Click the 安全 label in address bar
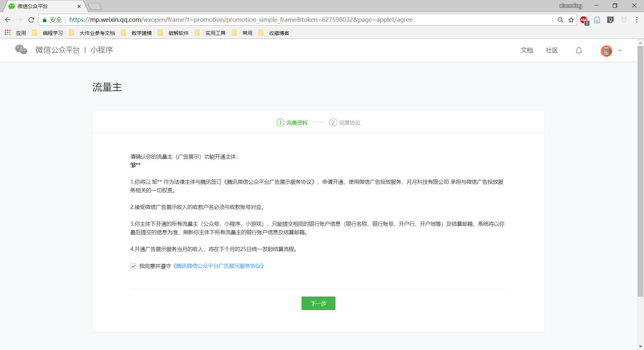 [x=56, y=20]
